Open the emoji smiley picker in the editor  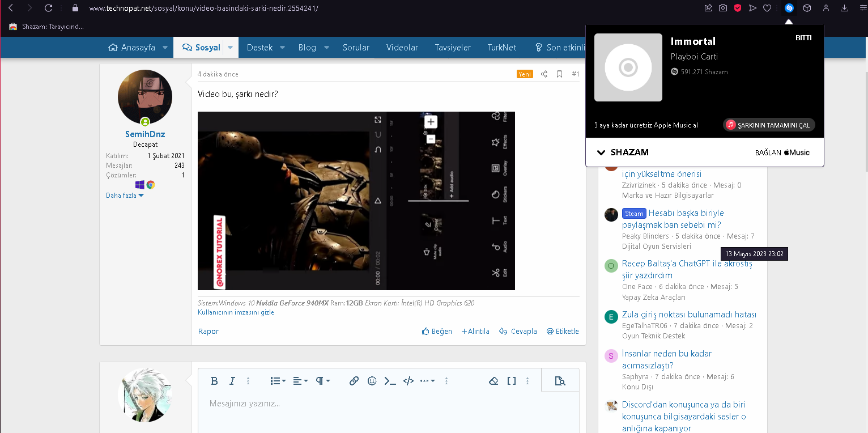click(x=372, y=381)
